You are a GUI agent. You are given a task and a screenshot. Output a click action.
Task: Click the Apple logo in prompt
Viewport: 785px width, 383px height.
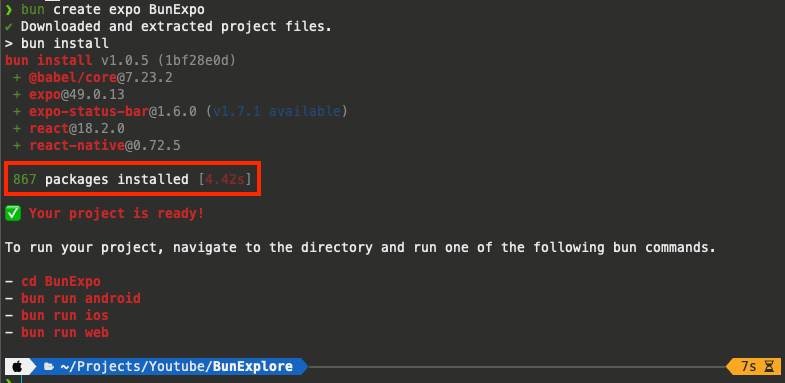16,366
